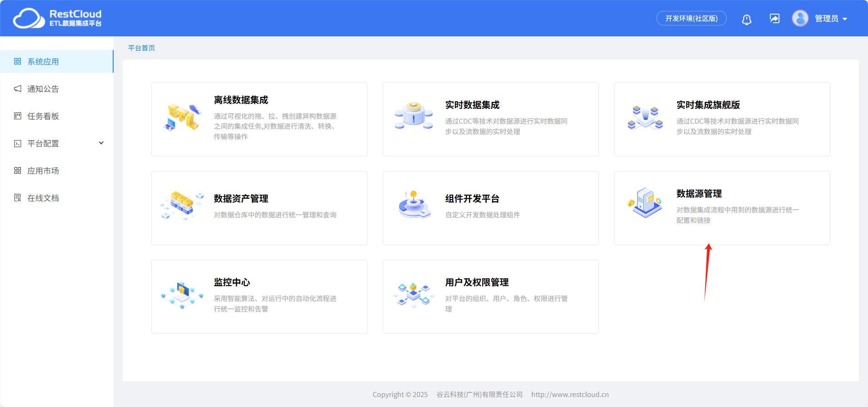
Task: Click the 平台配置 terminal icon
Action: 18,143
